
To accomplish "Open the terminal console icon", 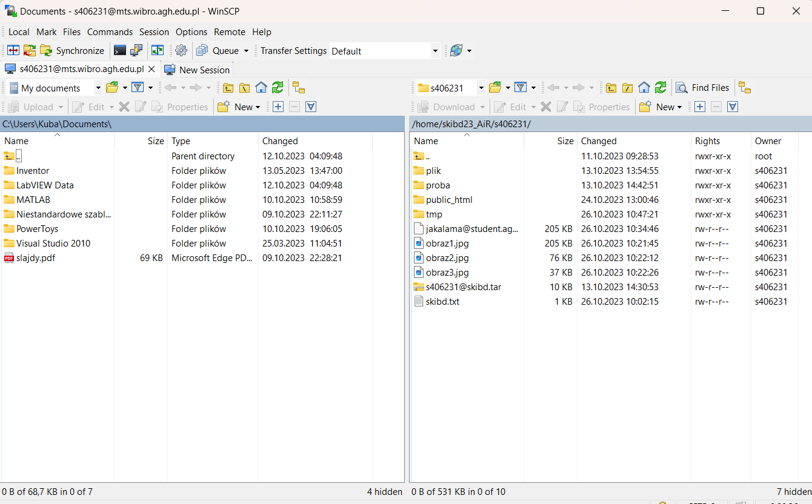I will click(x=120, y=51).
